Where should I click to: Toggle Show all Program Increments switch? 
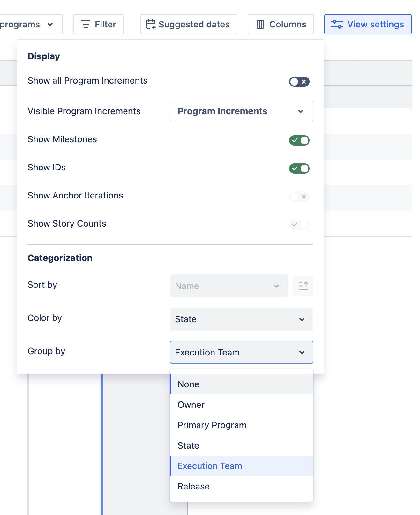tap(299, 82)
